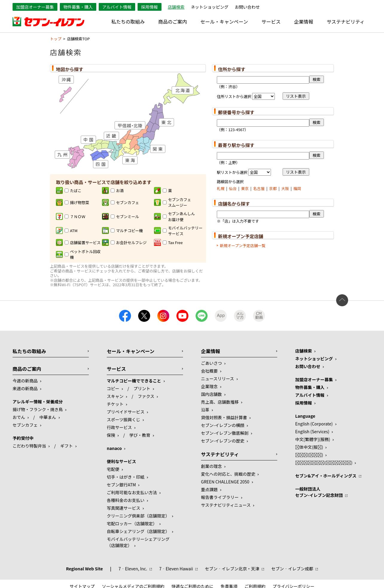Open セール・キャンペーン top menu
This screenshot has height=588, width=384.
[x=224, y=22]
